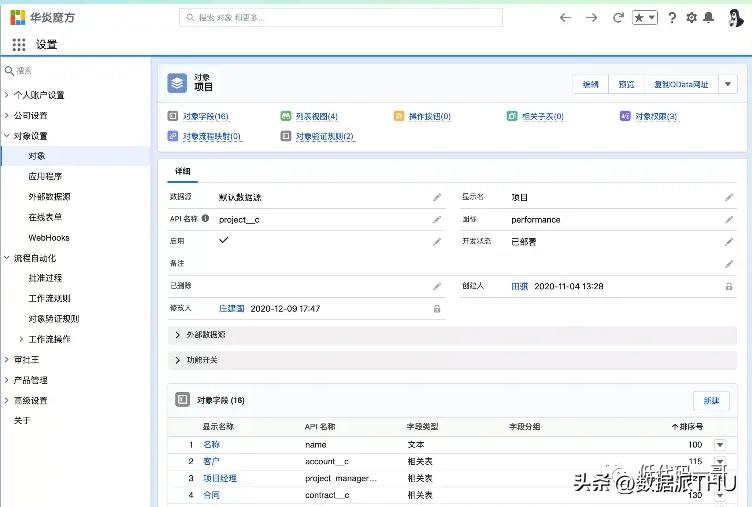
Task: Edit 显示名 via pencil icon
Action: click(x=729, y=197)
